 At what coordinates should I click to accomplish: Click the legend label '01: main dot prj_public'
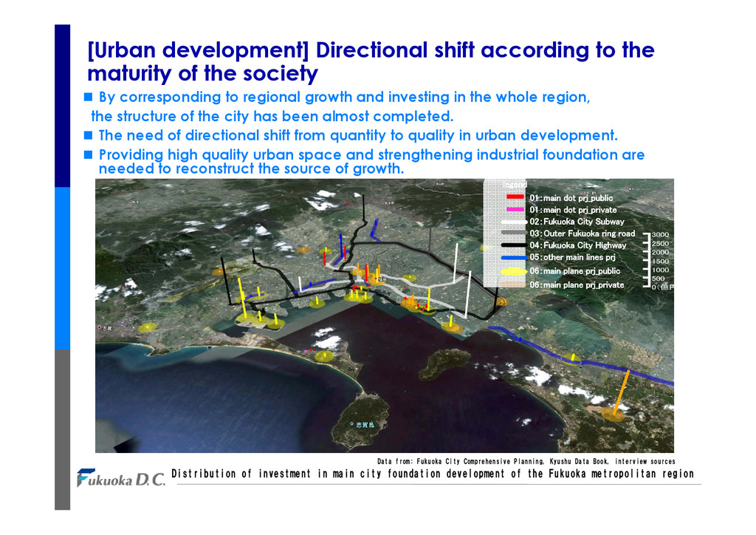571,198
